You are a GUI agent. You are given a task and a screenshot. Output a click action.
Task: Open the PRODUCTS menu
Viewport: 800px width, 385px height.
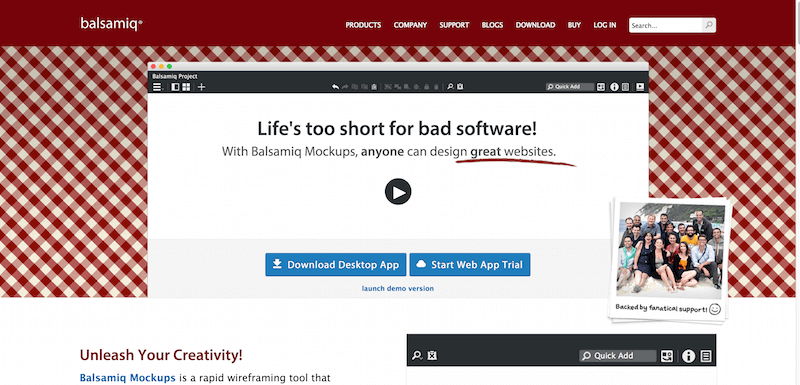click(363, 25)
